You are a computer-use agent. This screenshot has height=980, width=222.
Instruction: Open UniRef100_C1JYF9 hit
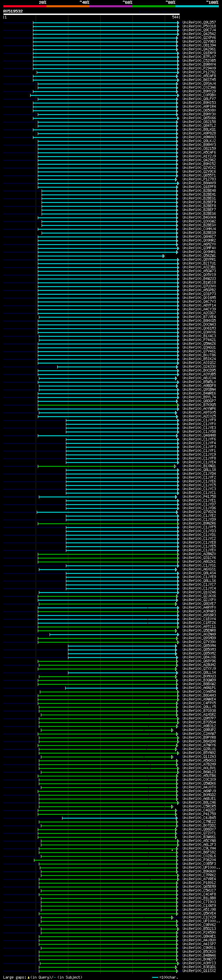point(199,420)
